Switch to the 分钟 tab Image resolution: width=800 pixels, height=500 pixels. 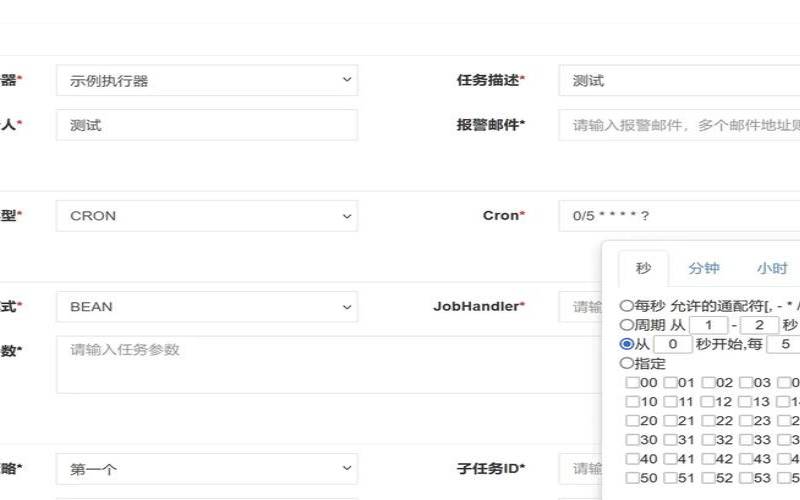(703, 268)
